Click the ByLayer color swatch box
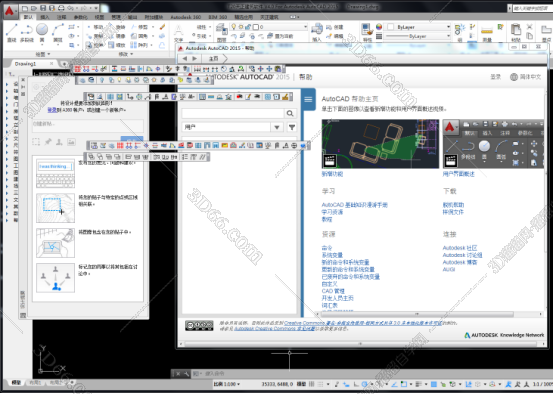The width and height of the screenshot is (553, 394). click(391, 27)
